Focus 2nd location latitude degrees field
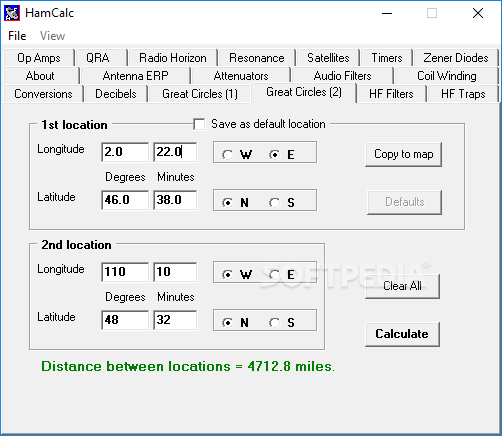This screenshot has height=436, width=502. click(125, 320)
